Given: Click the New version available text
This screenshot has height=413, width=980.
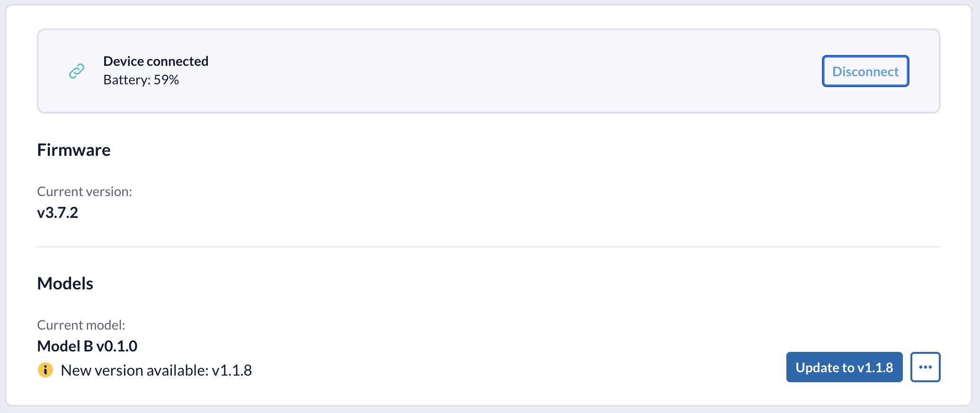Looking at the screenshot, I should pyautogui.click(x=134, y=370).
